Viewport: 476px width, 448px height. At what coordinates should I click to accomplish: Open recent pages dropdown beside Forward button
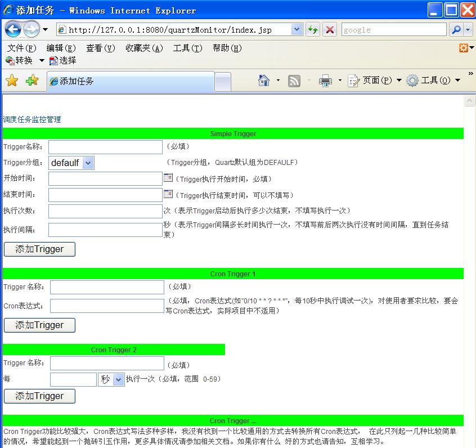[x=45, y=29]
